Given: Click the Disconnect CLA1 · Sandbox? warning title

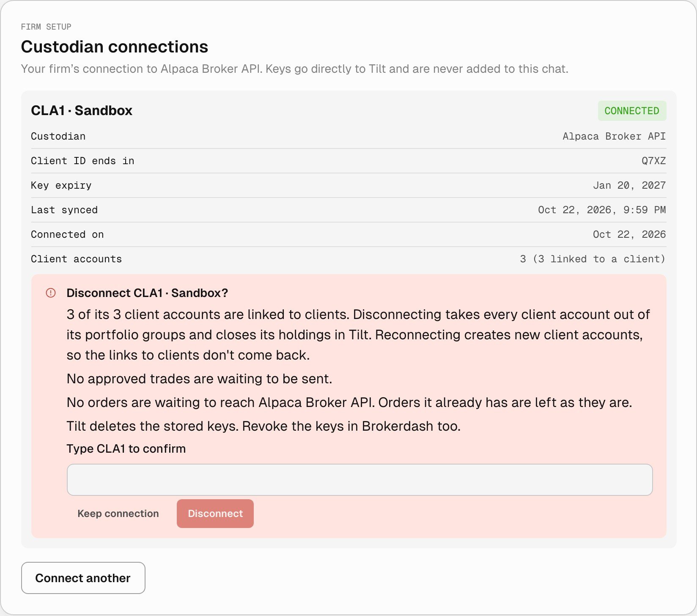Looking at the screenshot, I should [147, 293].
